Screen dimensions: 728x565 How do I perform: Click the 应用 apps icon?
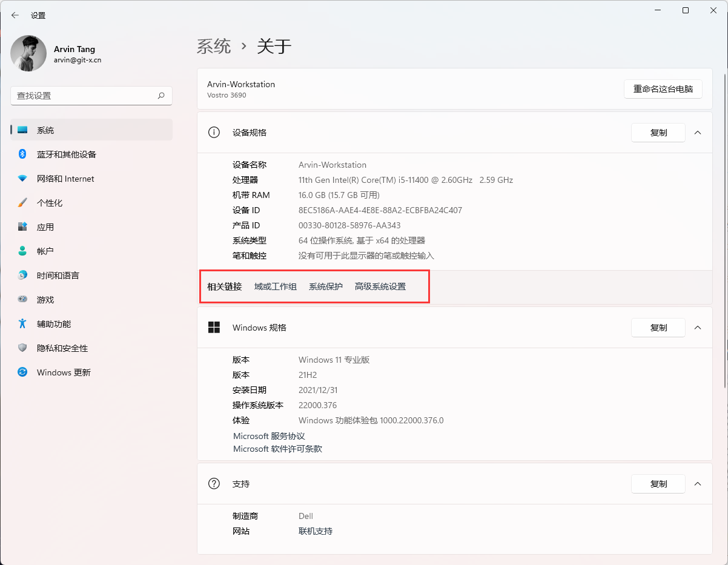click(22, 227)
